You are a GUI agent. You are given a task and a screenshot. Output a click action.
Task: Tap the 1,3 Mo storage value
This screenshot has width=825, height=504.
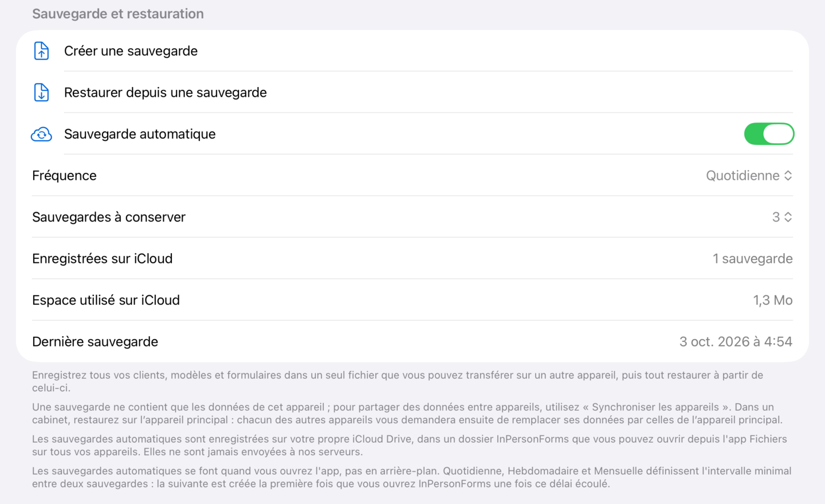pos(772,300)
